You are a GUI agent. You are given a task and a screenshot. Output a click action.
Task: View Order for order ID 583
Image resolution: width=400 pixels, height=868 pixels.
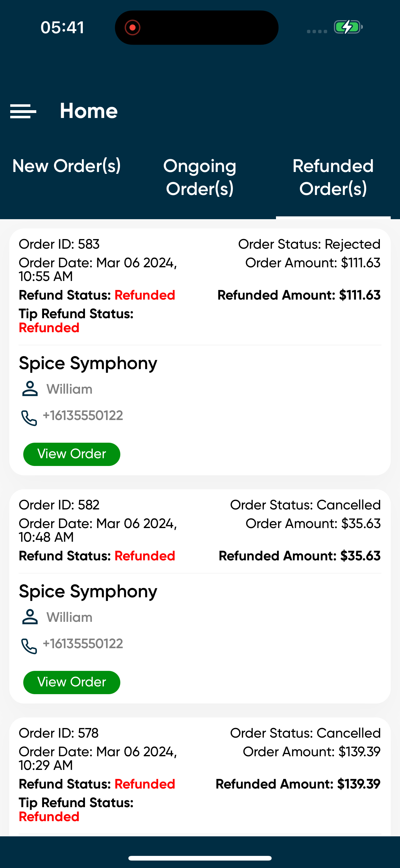click(71, 454)
